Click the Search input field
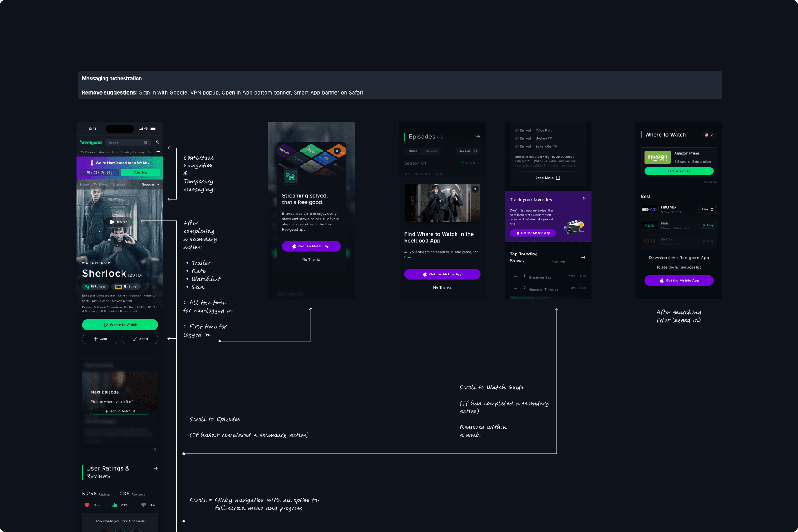This screenshot has height=532, width=798. 128,142
